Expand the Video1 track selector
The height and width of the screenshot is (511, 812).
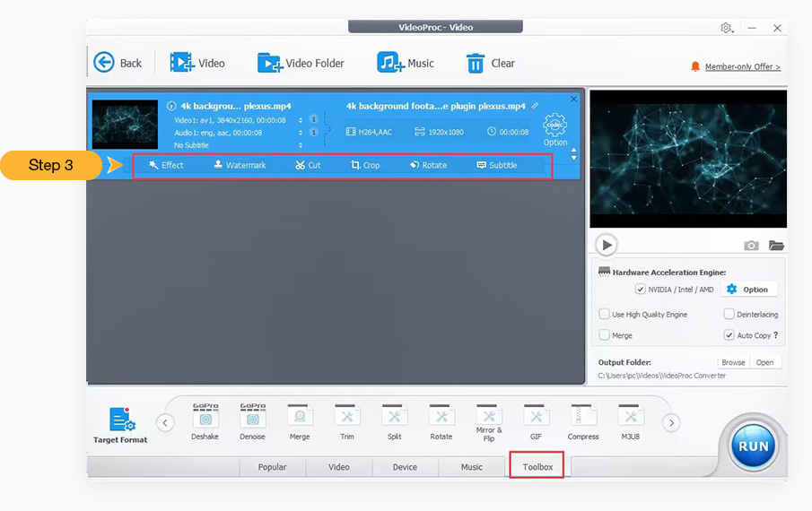tap(301, 119)
